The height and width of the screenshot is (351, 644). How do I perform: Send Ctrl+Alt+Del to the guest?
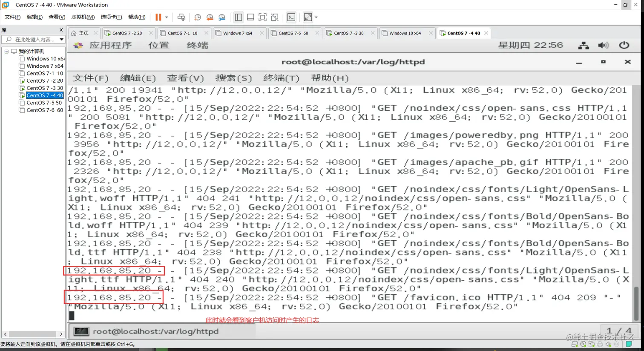(x=181, y=17)
